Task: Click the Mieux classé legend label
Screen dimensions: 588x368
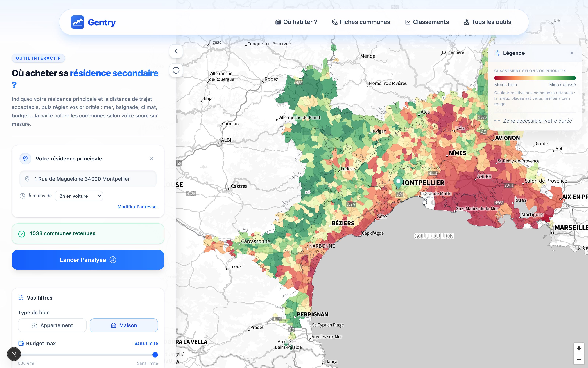Action: [562, 85]
